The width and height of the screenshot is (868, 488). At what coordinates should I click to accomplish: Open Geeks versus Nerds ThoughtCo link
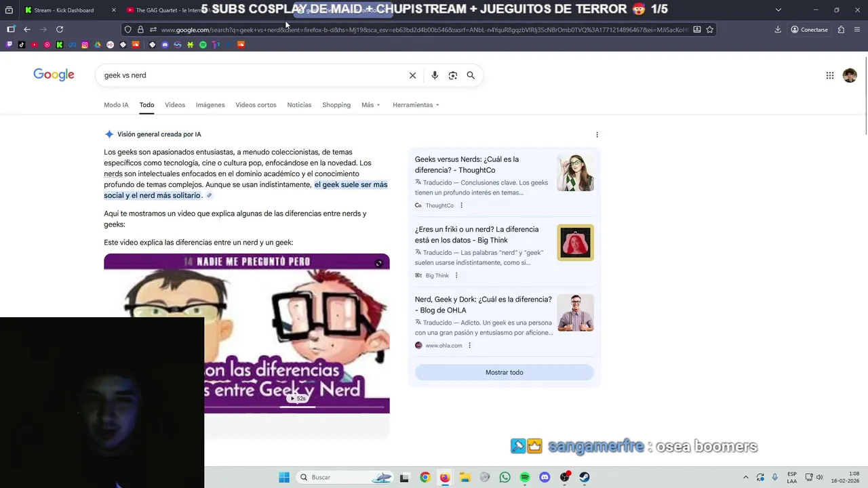(467, 165)
